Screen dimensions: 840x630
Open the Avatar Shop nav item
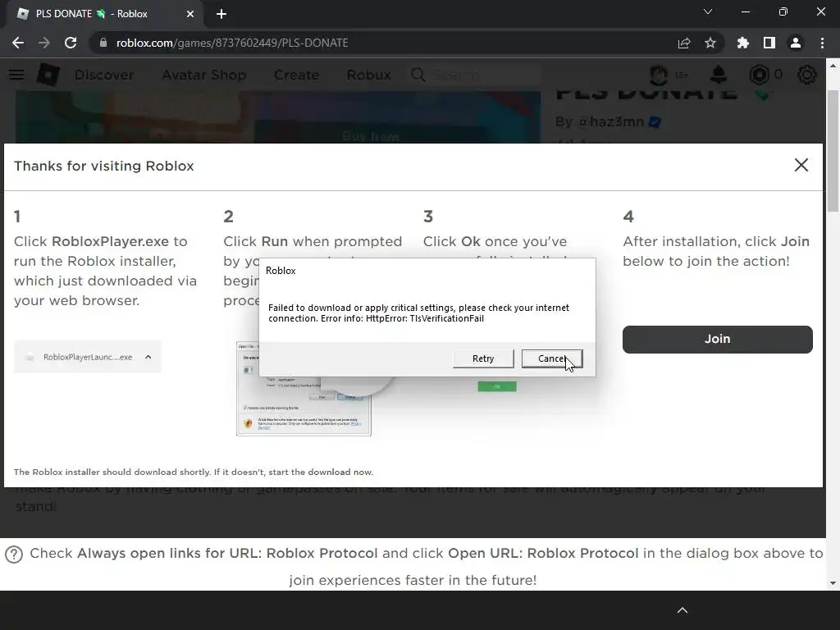204,75
